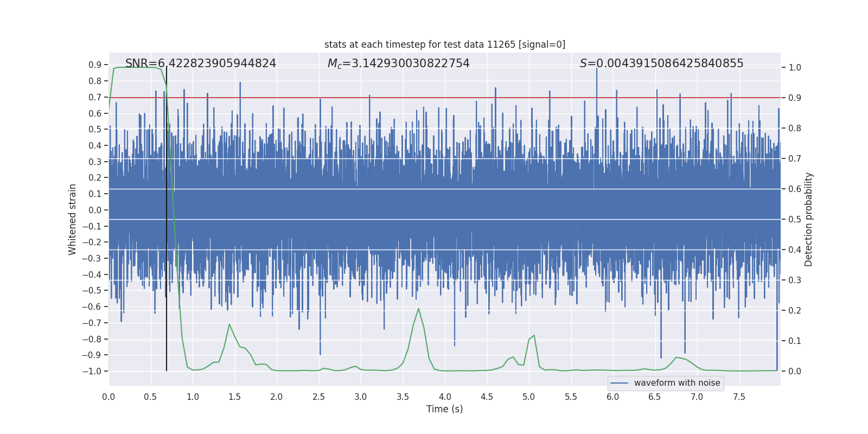Click the 0.4 tick on the Detection probability axis
Viewport: 868px width, 434px height.
click(x=795, y=250)
